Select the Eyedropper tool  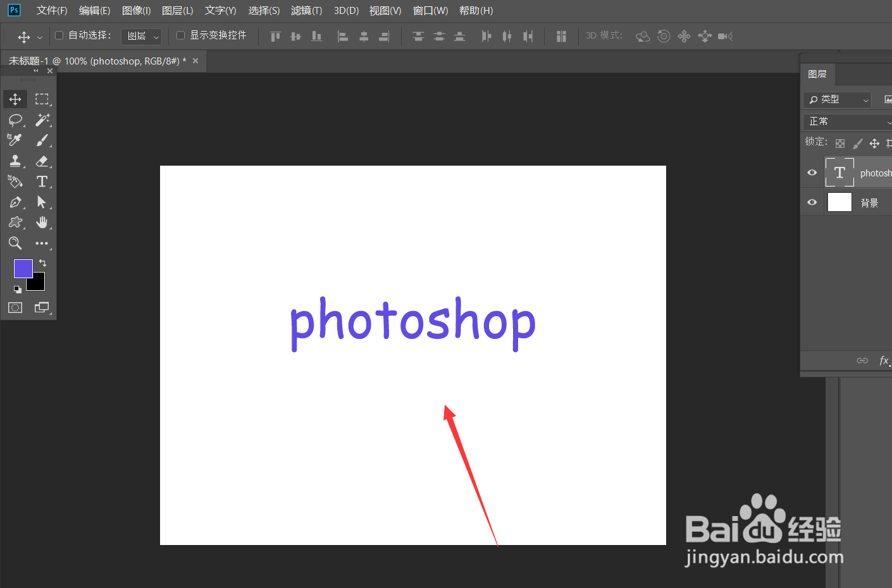pyautogui.click(x=15, y=140)
